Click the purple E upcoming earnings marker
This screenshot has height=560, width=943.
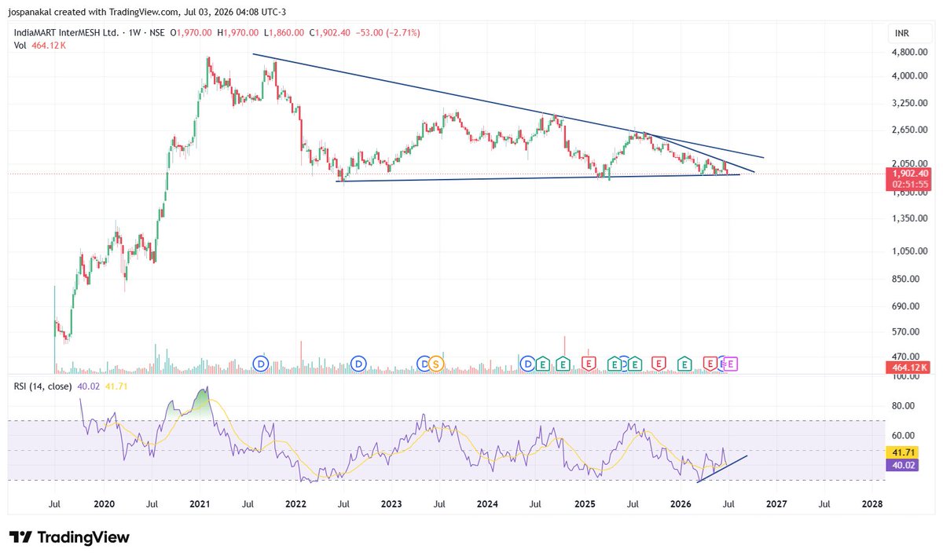730,363
